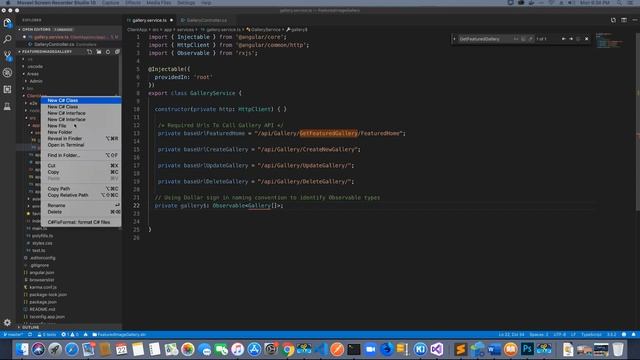This screenshot has width=640, height=360.
Task: Refresh the explorer tree
Action: click(x=108, y=52)
